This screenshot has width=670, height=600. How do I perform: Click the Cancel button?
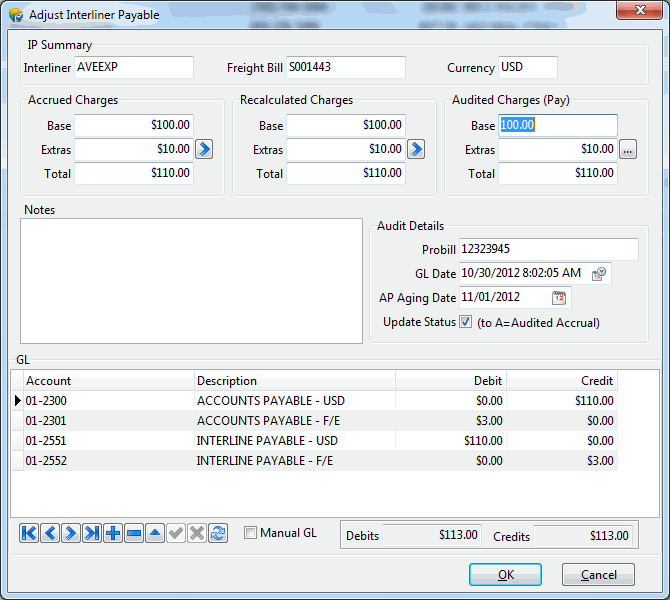click(598, 575)
